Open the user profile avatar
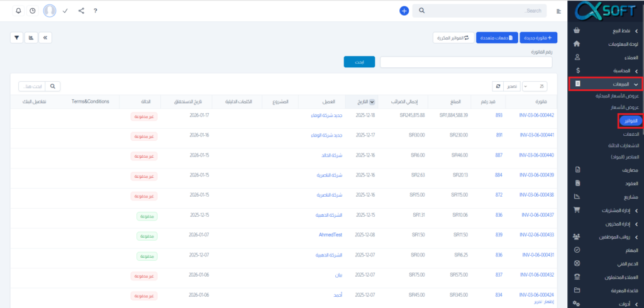The width and height of the screenshot is (644, 308). point(49,11)
